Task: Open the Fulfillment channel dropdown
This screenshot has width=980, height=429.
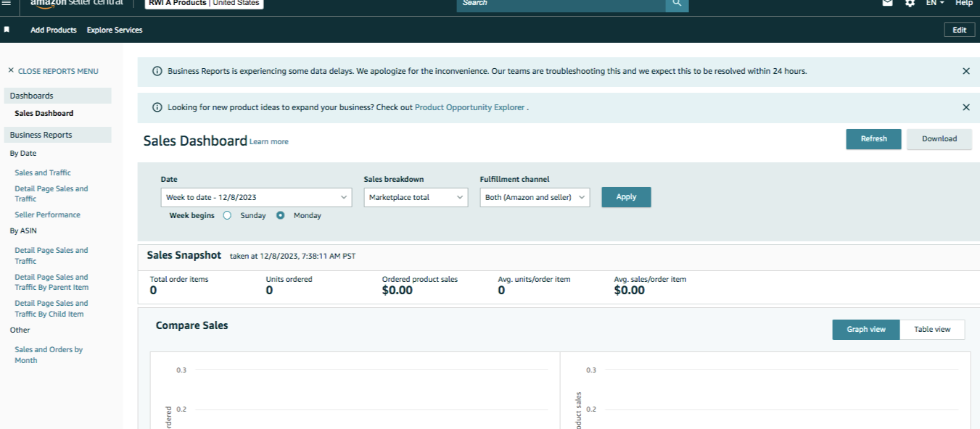Action: [x=535, y=197]
